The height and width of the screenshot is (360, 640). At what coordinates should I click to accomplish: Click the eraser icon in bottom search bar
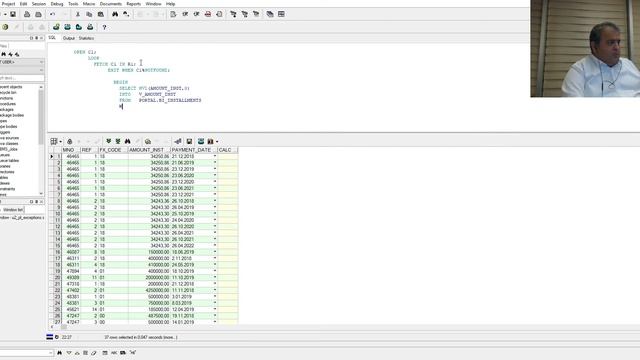coord(94,353)
